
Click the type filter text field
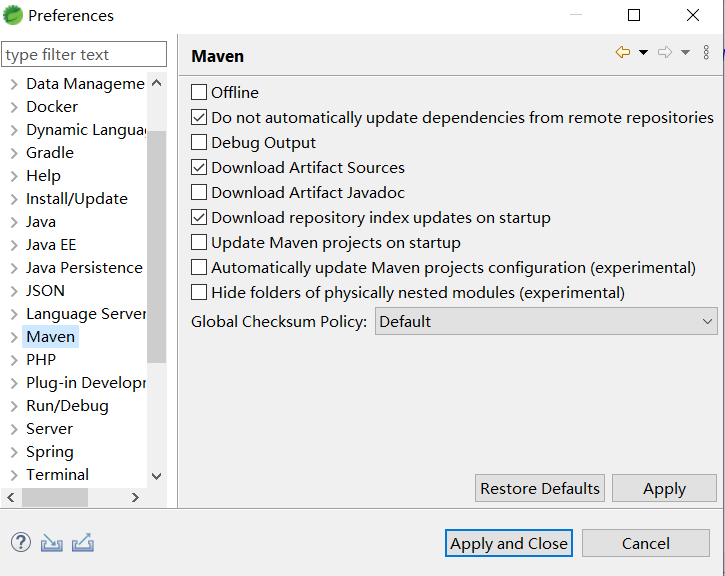click(x=84, y=55)
